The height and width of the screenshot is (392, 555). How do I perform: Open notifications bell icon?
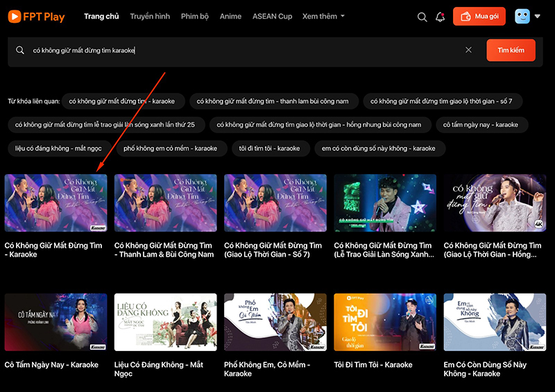click(x=440, y=17)
